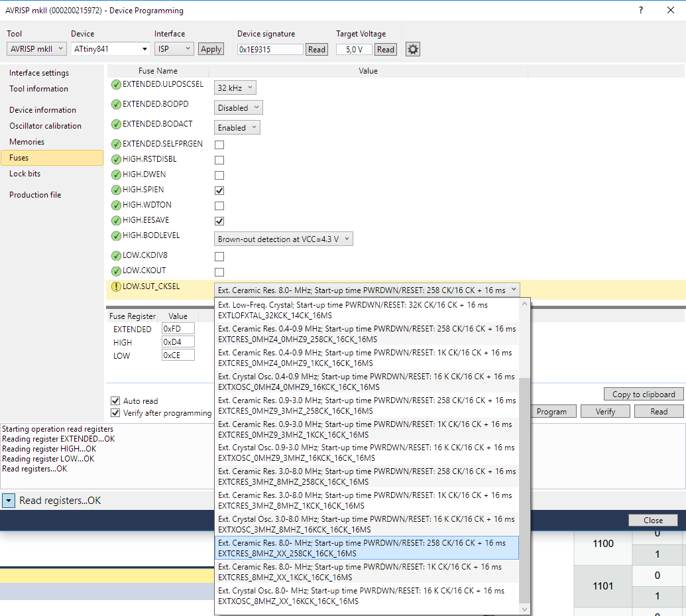Click the LOW fuse register value field

coord(178,355)
